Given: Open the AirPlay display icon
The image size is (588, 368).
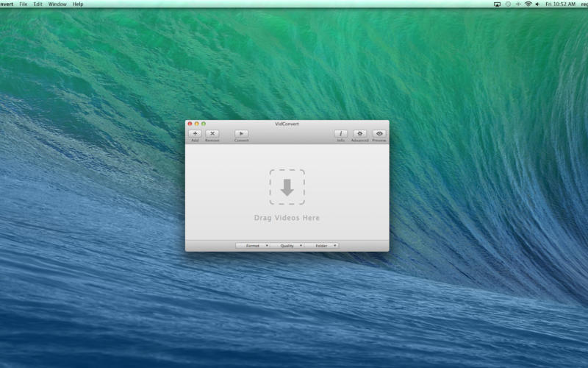Looking at the screenshot, I should (x=497, y=4).
